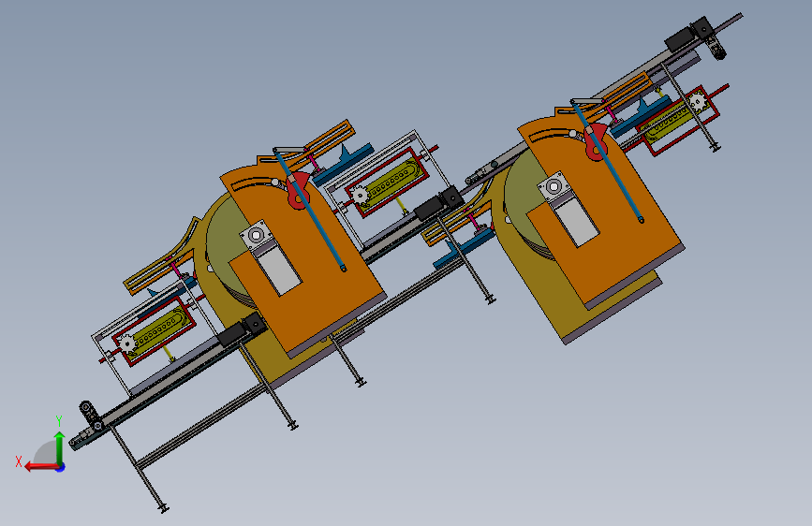Click the blue Z axis dot of the triad

coord(61,467)
